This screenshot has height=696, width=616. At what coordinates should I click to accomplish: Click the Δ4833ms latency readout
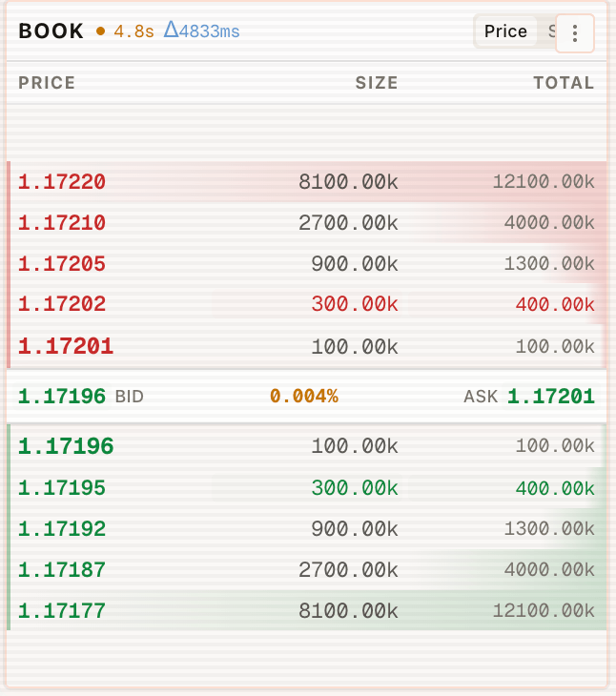pyautogui.click(x=201, y=31)
